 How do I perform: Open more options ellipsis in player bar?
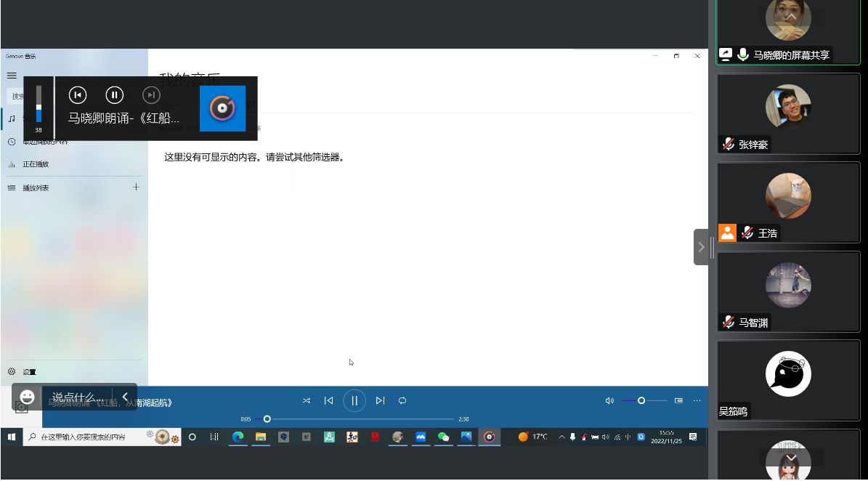click(x=697, y=400)
